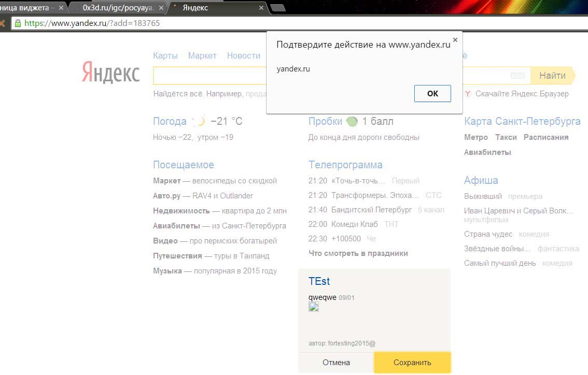Open the Яндекс logo
588x375 pixels.
(x=110, y=72)
